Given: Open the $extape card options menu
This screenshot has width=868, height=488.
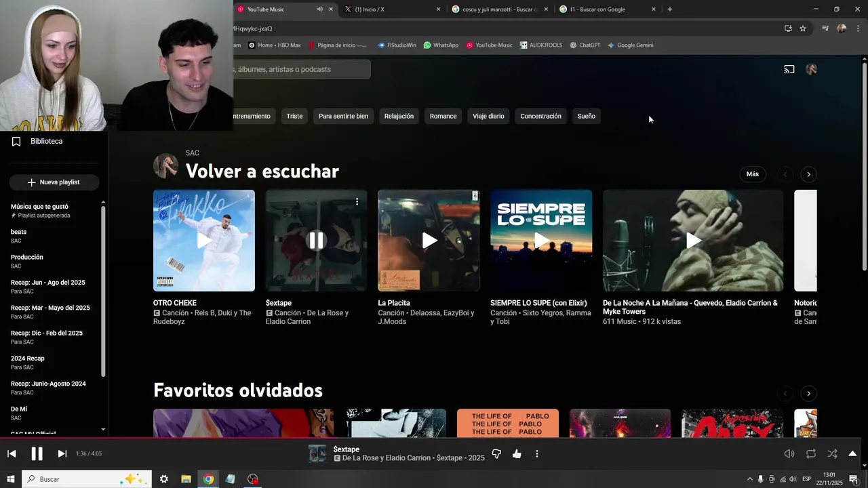Looking at the screenshot, I should click(x=357, y=202).
